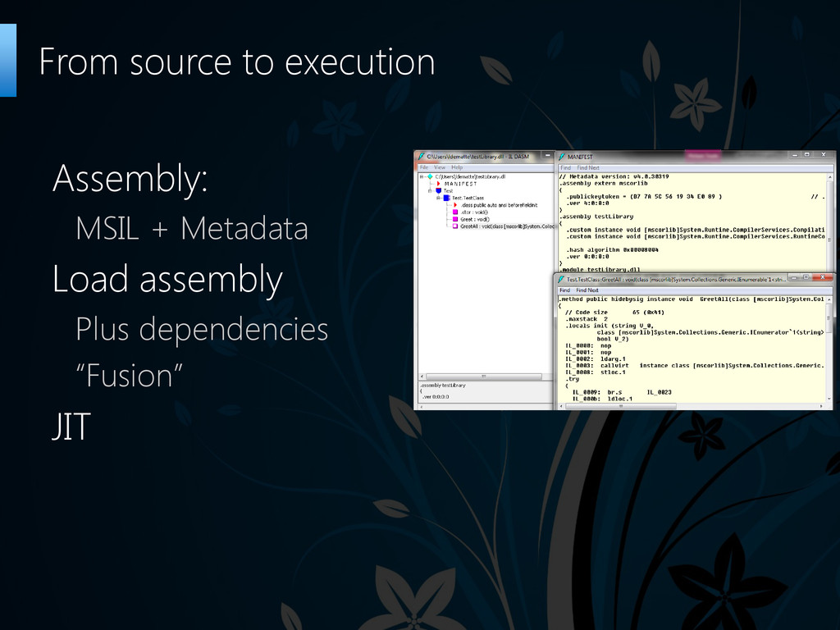The height and width of the screenshot is (630, 840).
Task: Click the IL_0002: ldarg.1 instruction
Action: point(596,359)
